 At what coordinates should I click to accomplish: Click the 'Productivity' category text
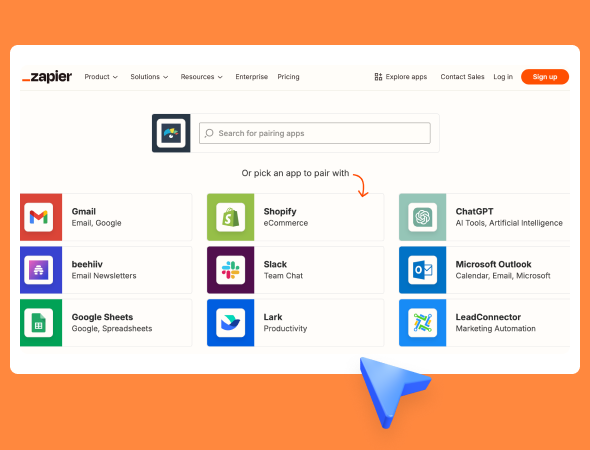(285, 328)
